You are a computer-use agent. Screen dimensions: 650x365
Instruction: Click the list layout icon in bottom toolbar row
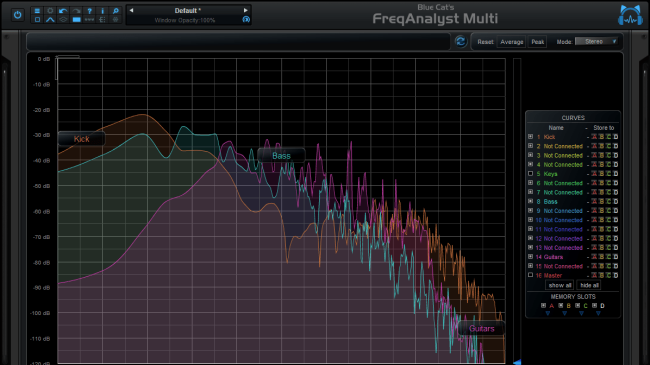pyautogui.click(x=102, y=19)
